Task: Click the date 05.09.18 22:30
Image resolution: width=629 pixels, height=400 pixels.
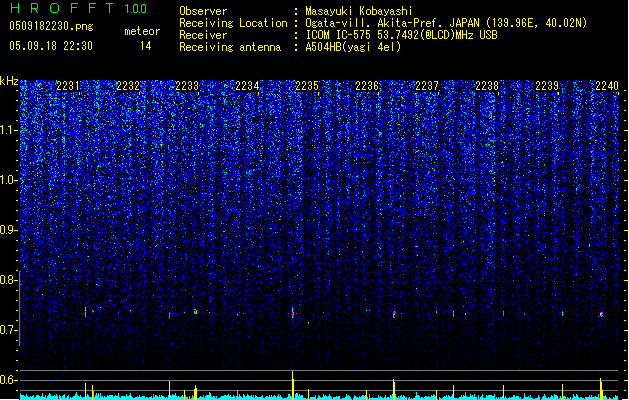Action: [x=51, y=46]
